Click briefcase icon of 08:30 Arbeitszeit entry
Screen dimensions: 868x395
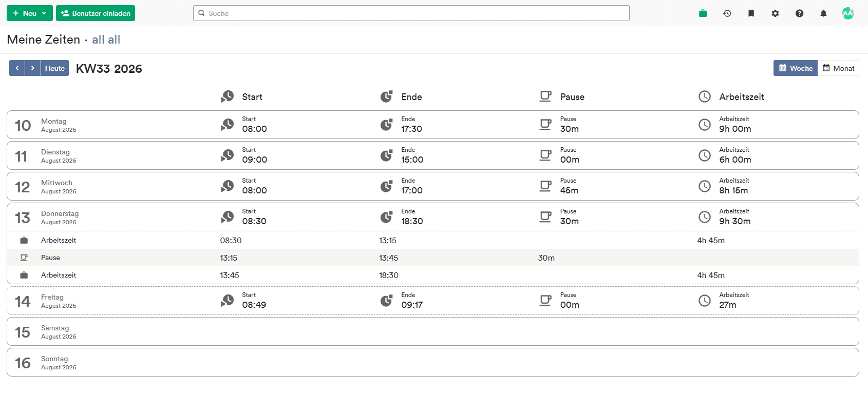(24, 240)
